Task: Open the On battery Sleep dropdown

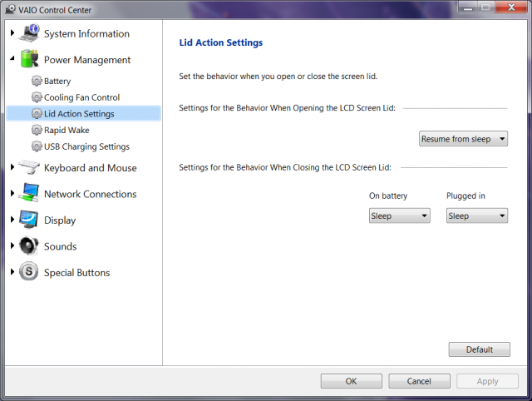Action: (x=399, y=215)
